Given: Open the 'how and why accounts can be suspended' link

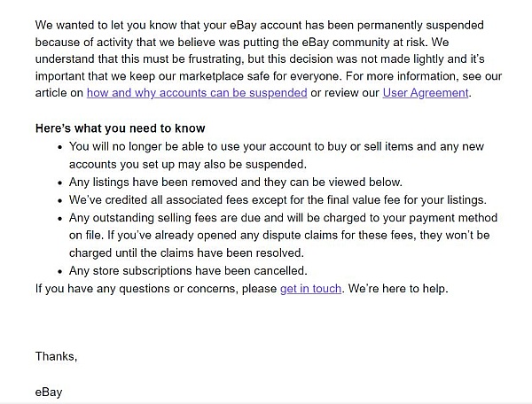Looking at the screenshot, I should (x=197, y=93).
